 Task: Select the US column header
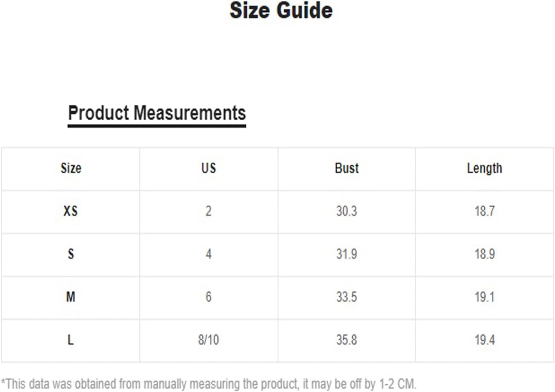point(209,168)
